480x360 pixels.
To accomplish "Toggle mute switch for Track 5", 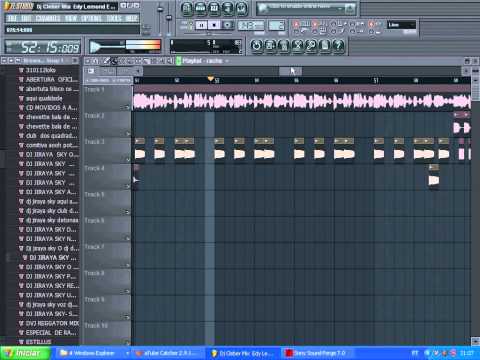I will (127, 212).
